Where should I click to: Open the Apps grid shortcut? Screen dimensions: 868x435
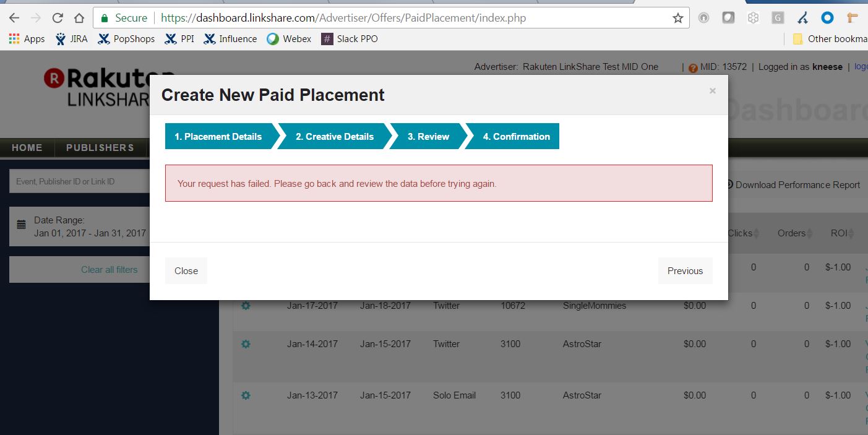click(27, 39)
